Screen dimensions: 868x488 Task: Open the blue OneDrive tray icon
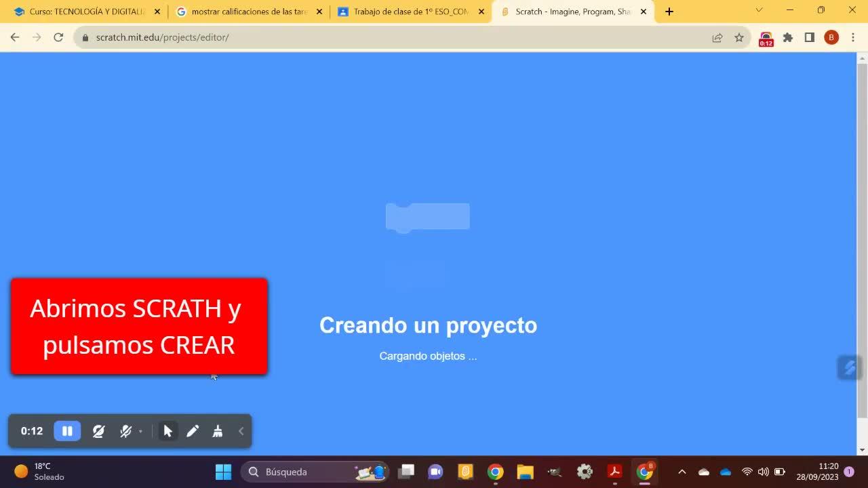point(726,472)
